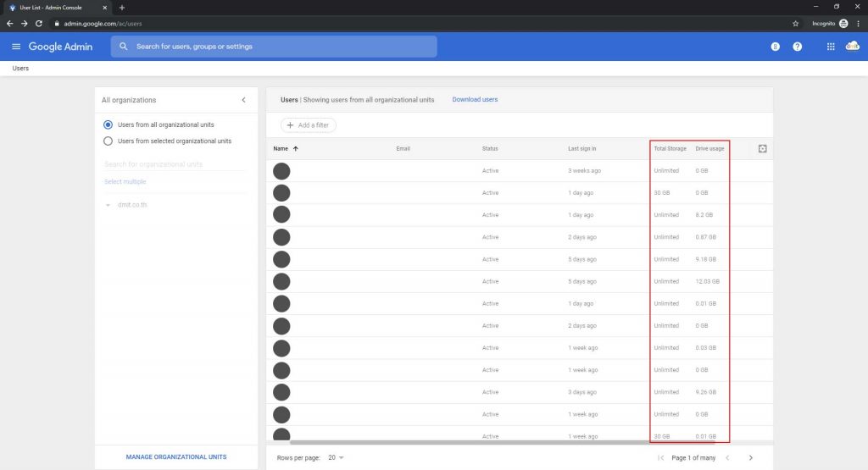Expand the dmit.co.th organization tree item

click(108, 205)
